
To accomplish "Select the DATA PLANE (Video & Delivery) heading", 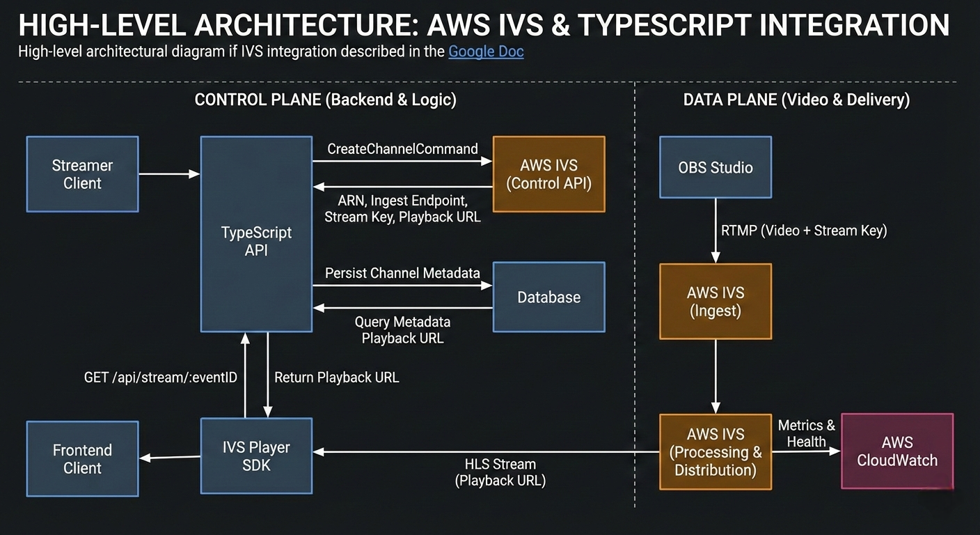I will pyautogui.click(x=796, y=100).
